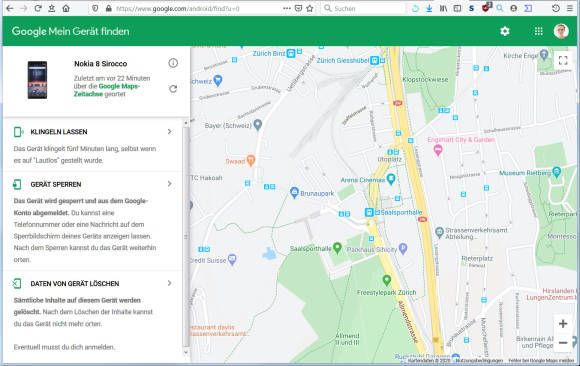Open the settings gear in the green header

(505, 31)
